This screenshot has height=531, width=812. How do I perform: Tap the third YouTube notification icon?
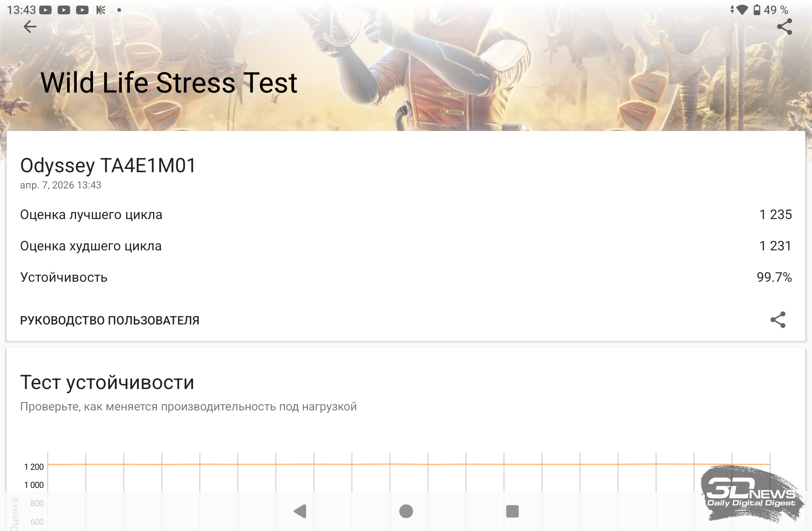pos(82,10)
